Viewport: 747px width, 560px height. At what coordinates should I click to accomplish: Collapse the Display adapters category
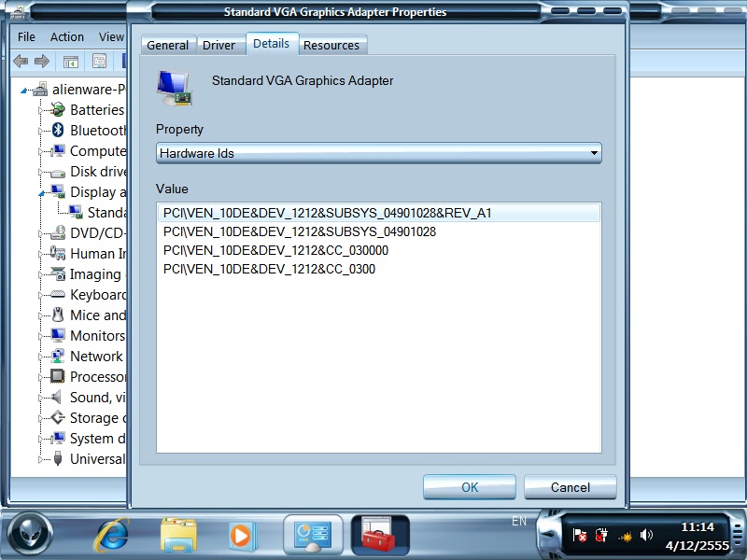tap(41, 193)
